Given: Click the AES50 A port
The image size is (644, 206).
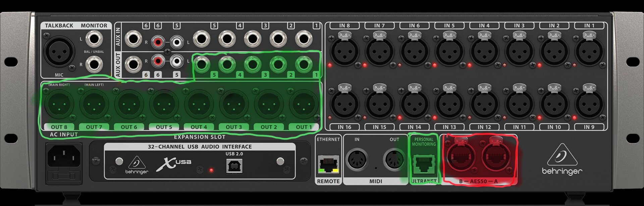Looking at the screenshot, I should pos(496,157).
